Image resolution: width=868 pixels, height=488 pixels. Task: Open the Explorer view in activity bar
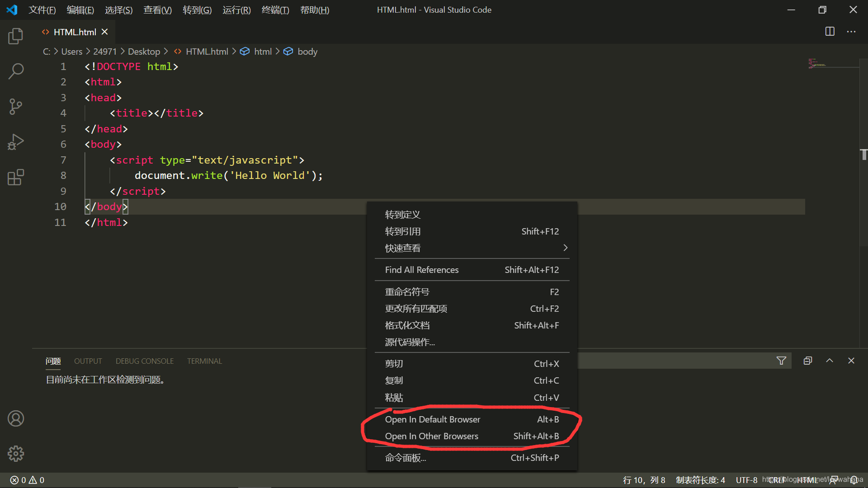click(x=16, y=36)
